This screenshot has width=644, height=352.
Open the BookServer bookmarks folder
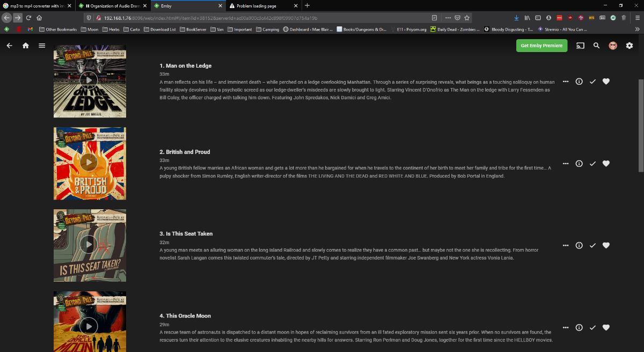[x=192, y=29]
